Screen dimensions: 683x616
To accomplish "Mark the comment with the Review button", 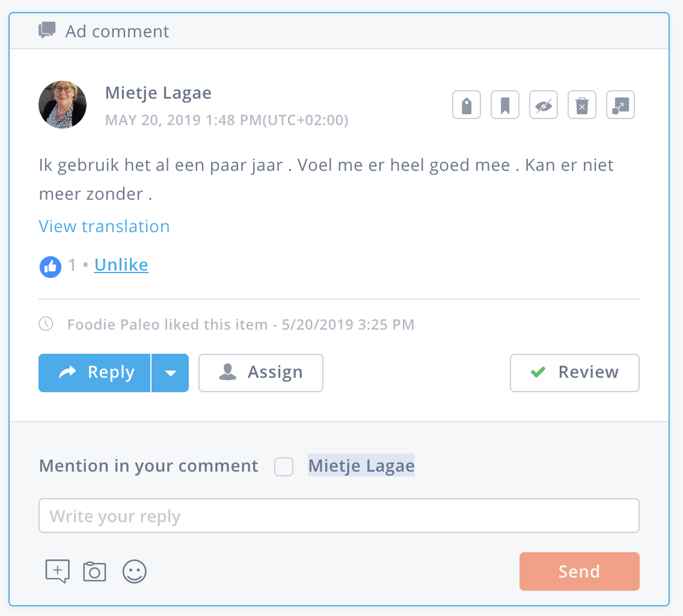I will [575, 373].
